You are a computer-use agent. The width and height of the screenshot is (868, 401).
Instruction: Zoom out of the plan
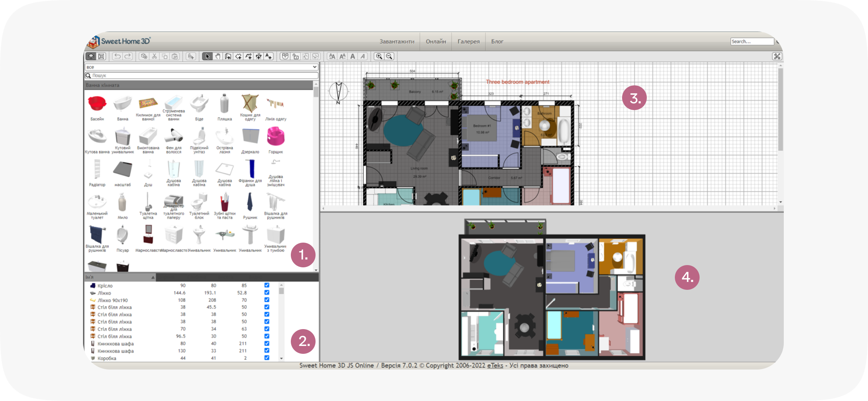click(x=389, y=57)
